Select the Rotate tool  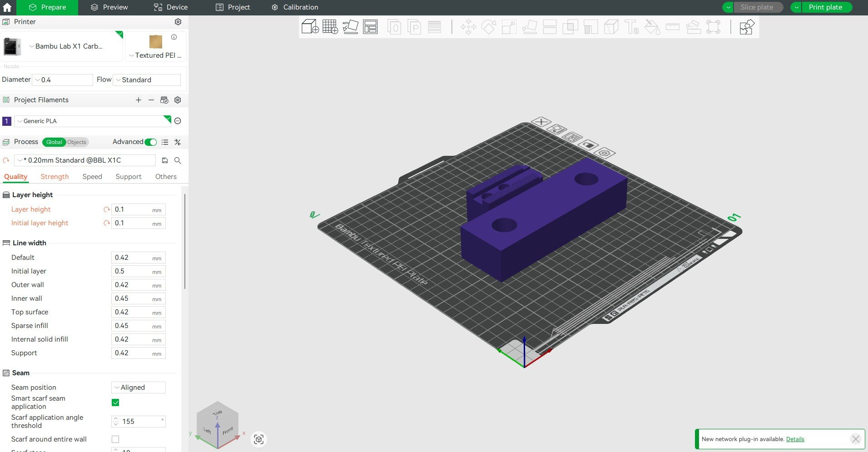coord(489,26)
